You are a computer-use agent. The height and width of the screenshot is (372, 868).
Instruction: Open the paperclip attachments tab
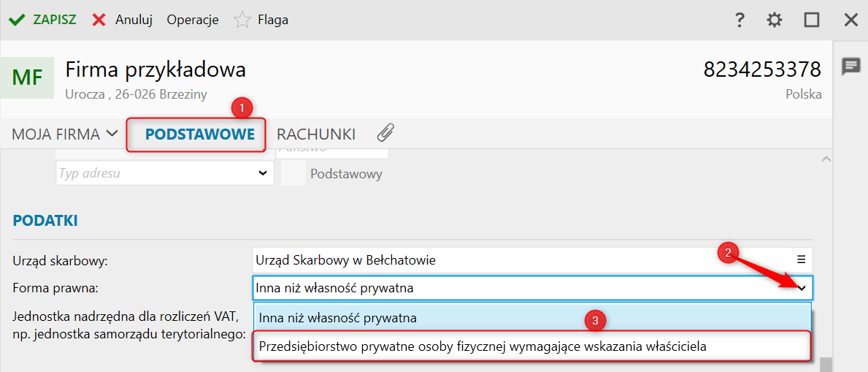(385, 134)
